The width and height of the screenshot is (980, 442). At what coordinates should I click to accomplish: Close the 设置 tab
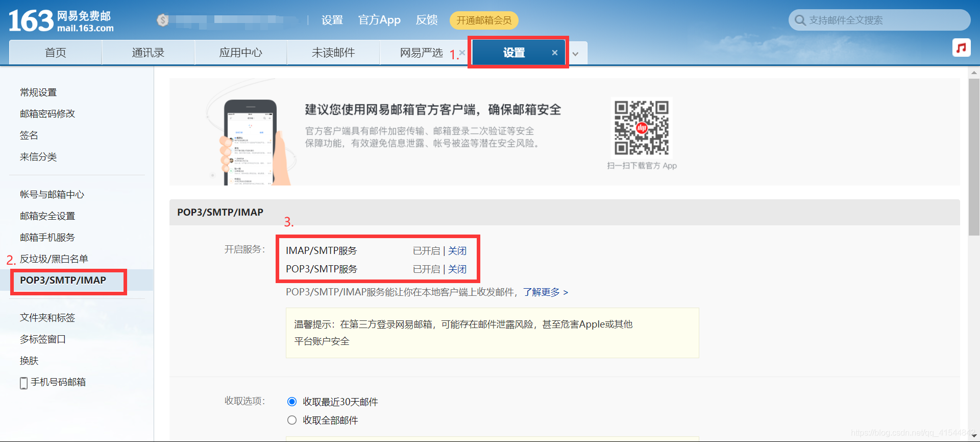(554, 53)
